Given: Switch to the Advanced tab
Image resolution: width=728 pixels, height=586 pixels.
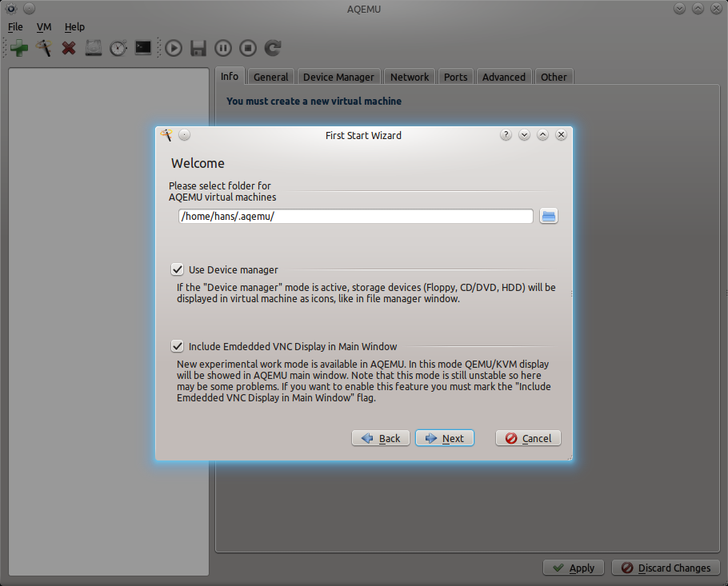Looking at the screenshot, I should click(x=504, y=77).
